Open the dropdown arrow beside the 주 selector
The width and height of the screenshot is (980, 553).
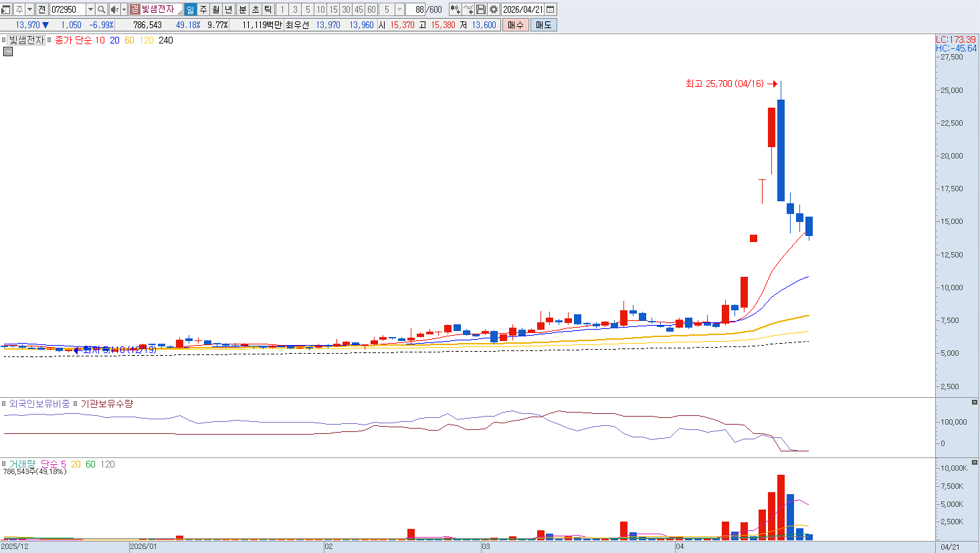(30, 9)
